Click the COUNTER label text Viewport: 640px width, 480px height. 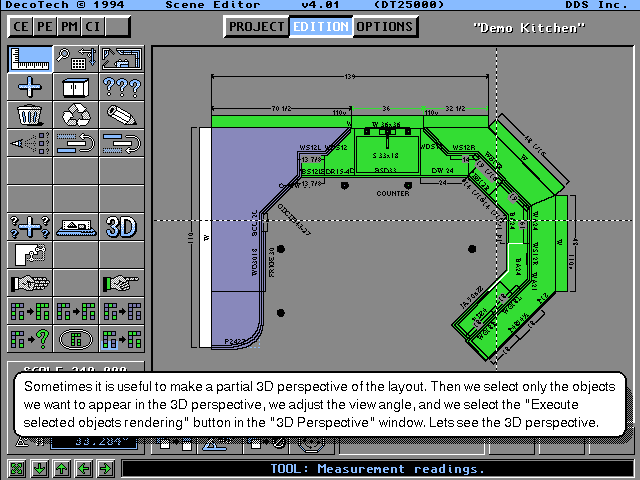pyautogui.click(x=393, y=193)
